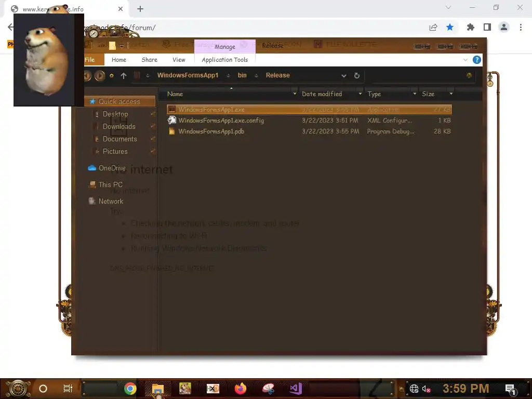Viewport: 532px width, 399px height.
Task: Open Downloads in navigation pane
Action: (119, 127)
